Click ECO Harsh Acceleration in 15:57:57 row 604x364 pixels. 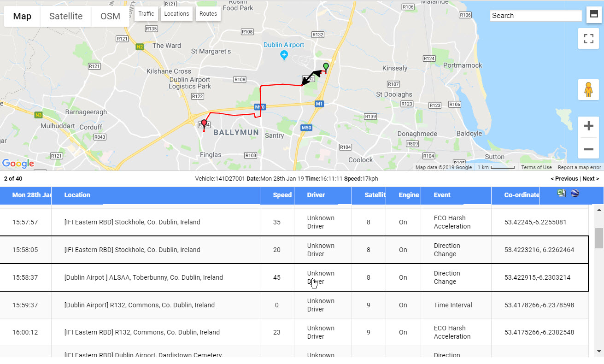452,222
